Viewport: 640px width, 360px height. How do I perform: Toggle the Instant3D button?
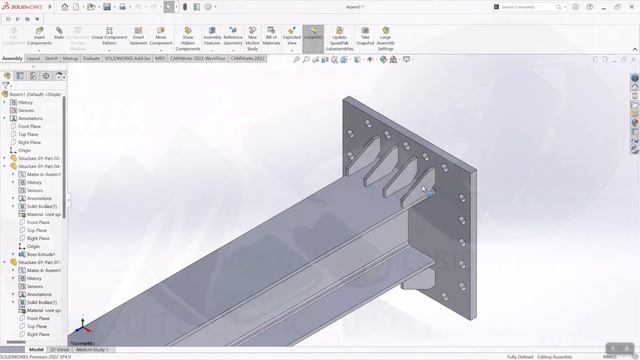pos(313,39)
